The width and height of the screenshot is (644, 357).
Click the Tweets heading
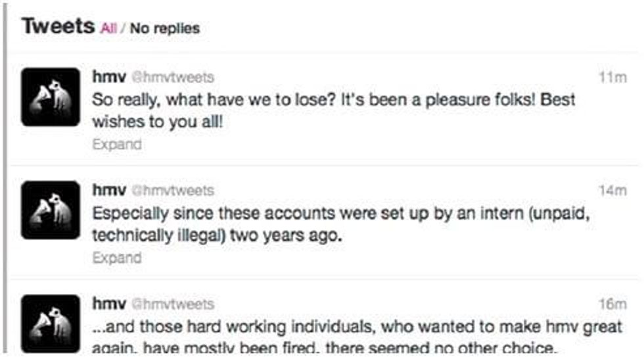[58, 26]
